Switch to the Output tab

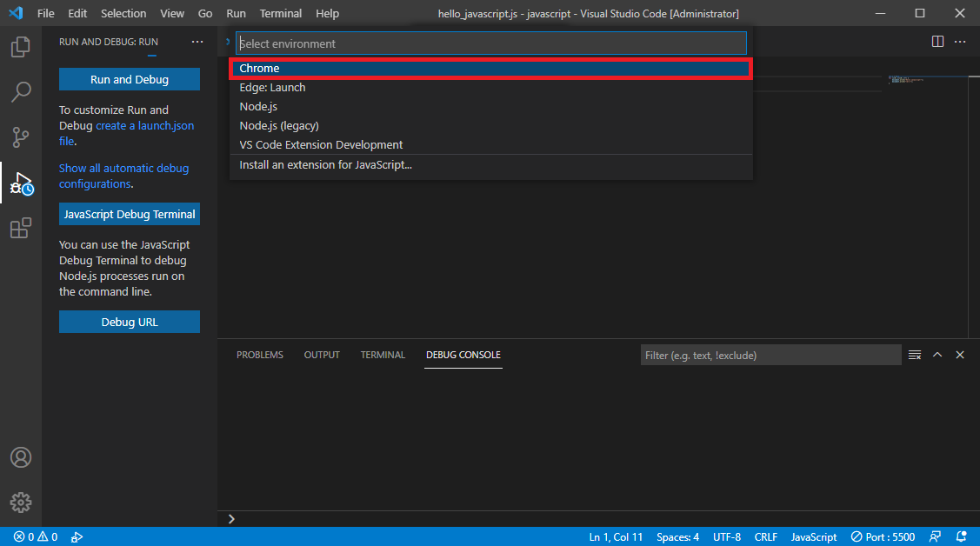click(322, 355)
